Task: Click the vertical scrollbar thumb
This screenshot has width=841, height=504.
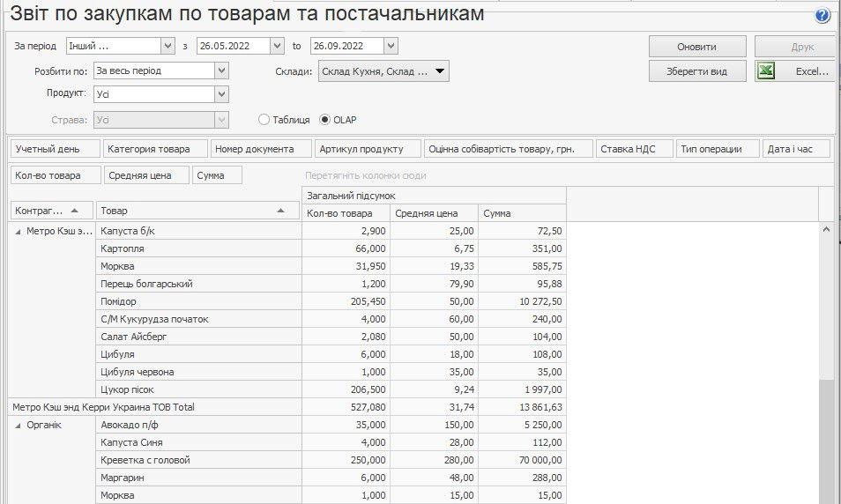Action: click(826, 441)
